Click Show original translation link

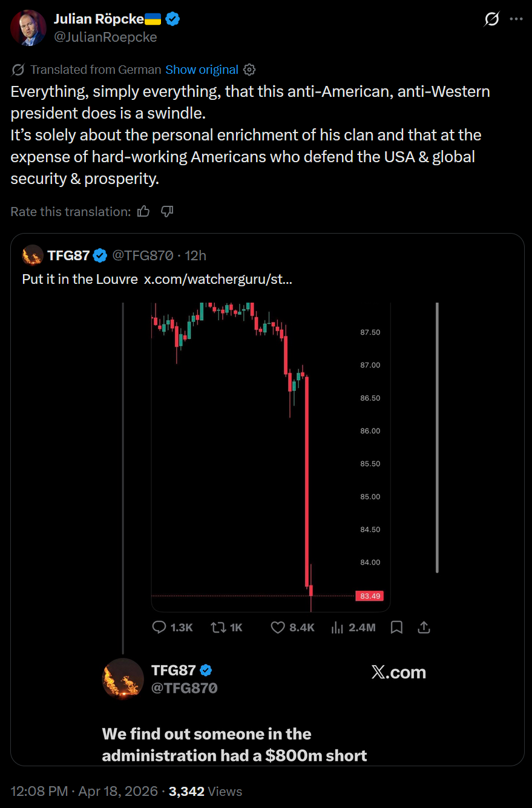click(202, 70)
